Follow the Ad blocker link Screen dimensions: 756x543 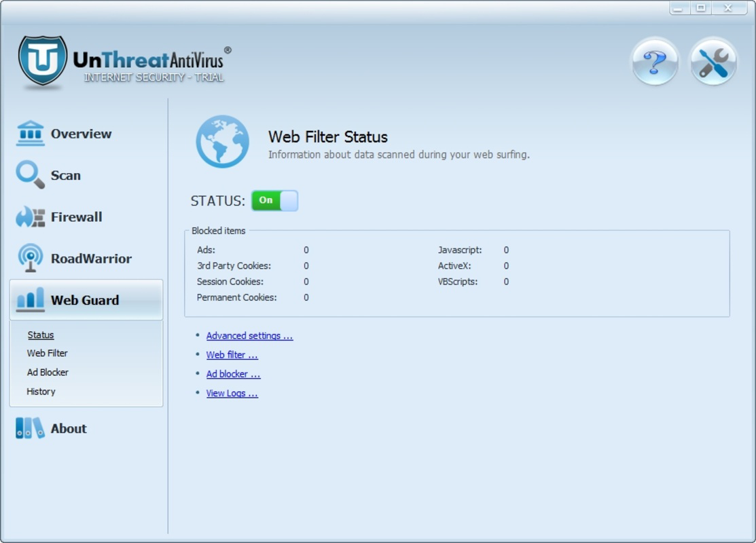[234, 374]
